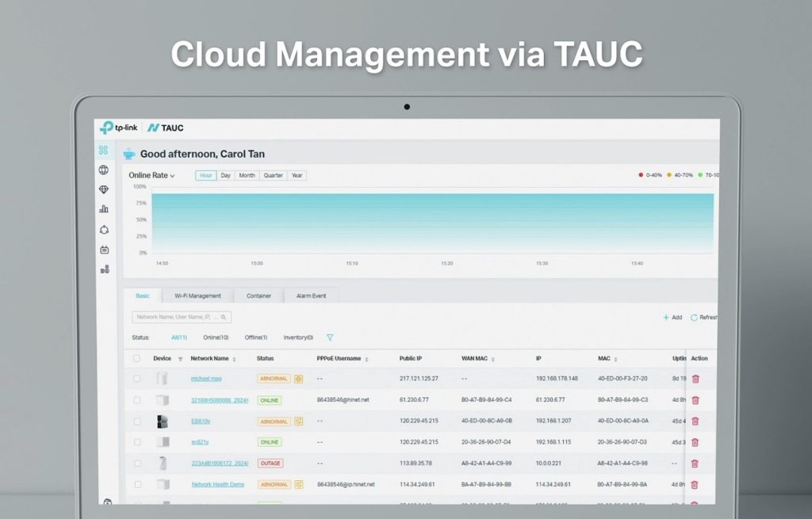Select the checkbox for the EB810v row

pos(137,422)
